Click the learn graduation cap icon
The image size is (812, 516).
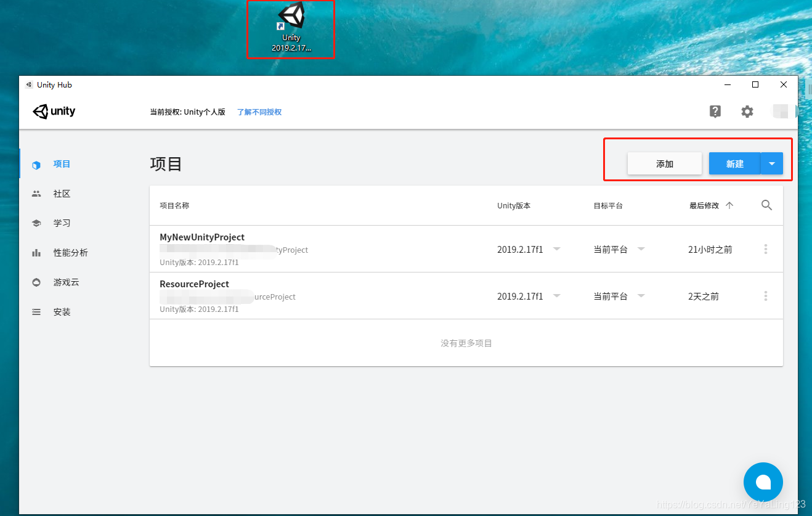tap(36, 223)
